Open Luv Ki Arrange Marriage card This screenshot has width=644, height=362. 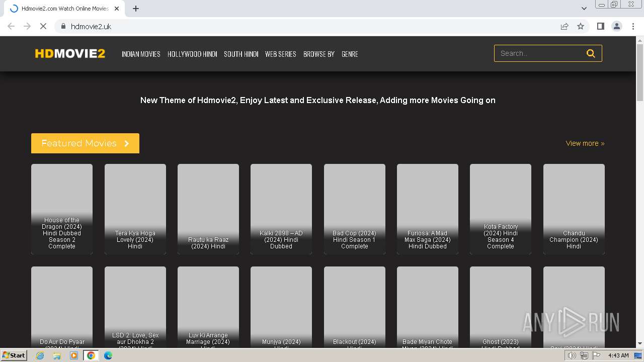pos(208,307)
